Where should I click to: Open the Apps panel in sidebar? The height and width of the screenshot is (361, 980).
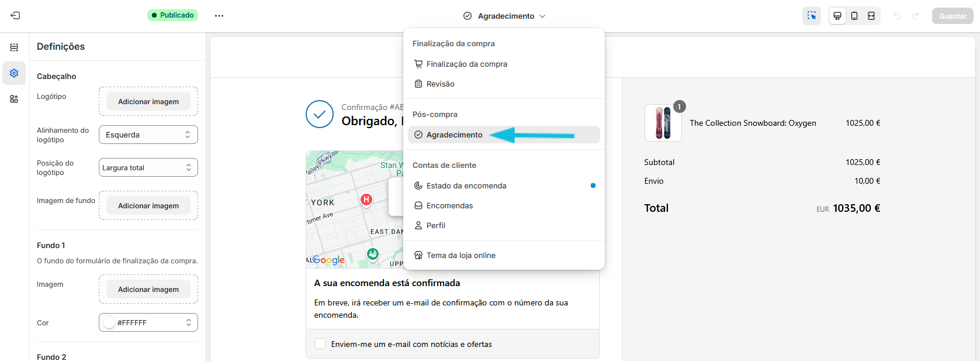pos(14,99)
